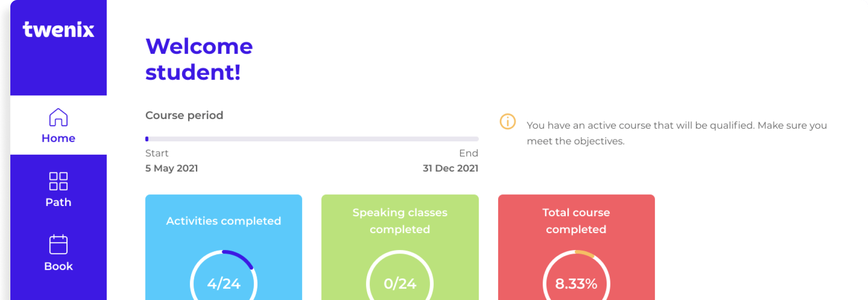Click the twenix logo
The height and width of the screenshot is (300, 868).
pyautogui.click(x=59, y=29)
